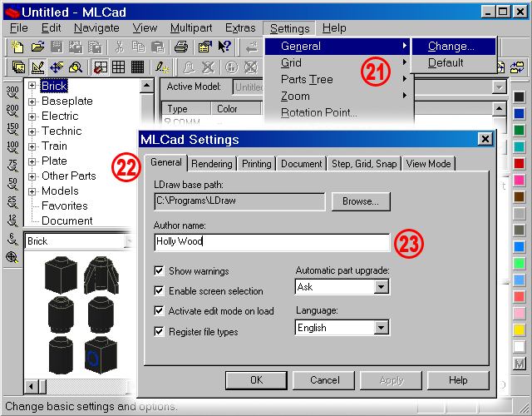
Task: Switch to the Step, Grid, Snap tab
Action: tap(364, 164)
